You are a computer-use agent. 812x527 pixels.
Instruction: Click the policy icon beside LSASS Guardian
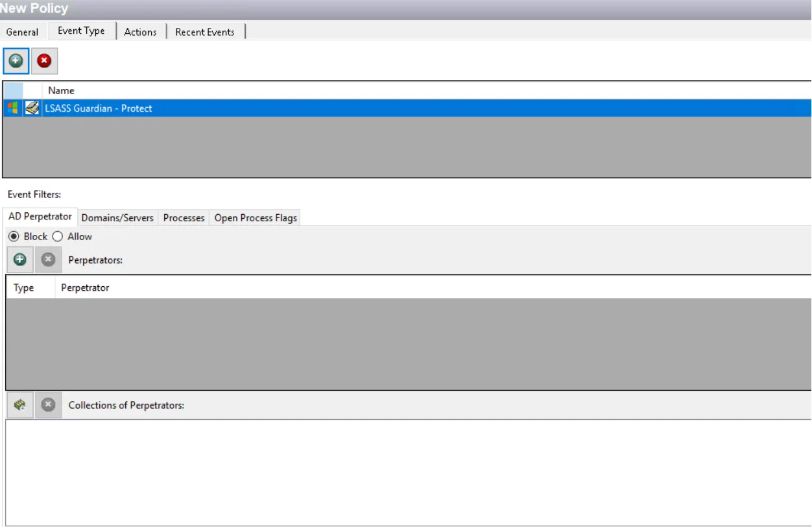(32, 108)
